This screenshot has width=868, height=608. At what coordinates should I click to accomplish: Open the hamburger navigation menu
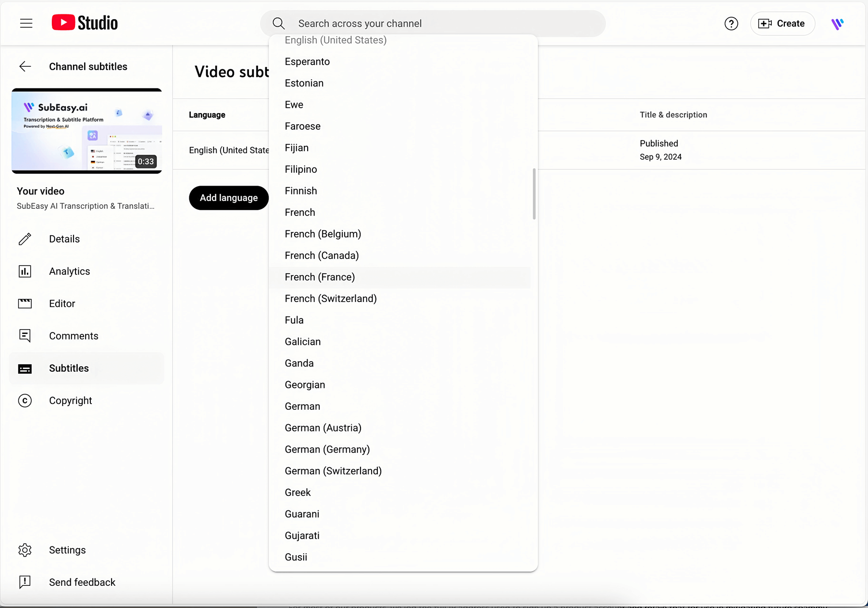(x=26, y=23)
